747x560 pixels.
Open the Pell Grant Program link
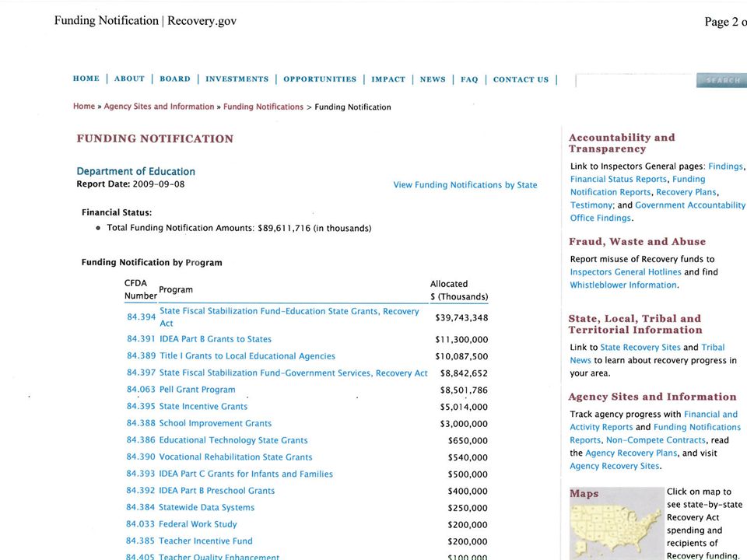(x=197, y=390)
